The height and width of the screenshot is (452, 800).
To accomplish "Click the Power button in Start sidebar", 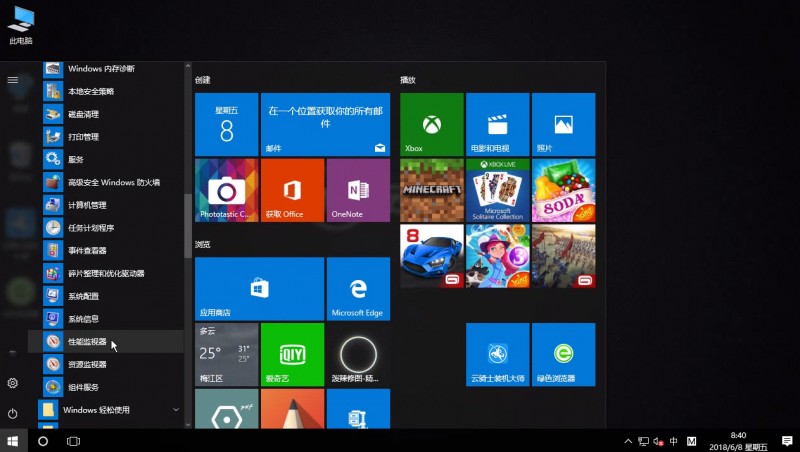I will click(x=13, y=414).
